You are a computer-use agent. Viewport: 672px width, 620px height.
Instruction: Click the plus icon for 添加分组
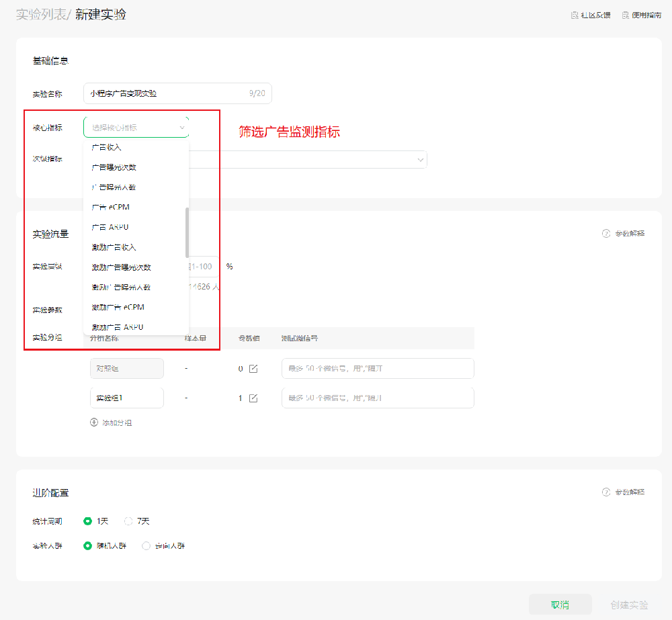click(94, 423)
